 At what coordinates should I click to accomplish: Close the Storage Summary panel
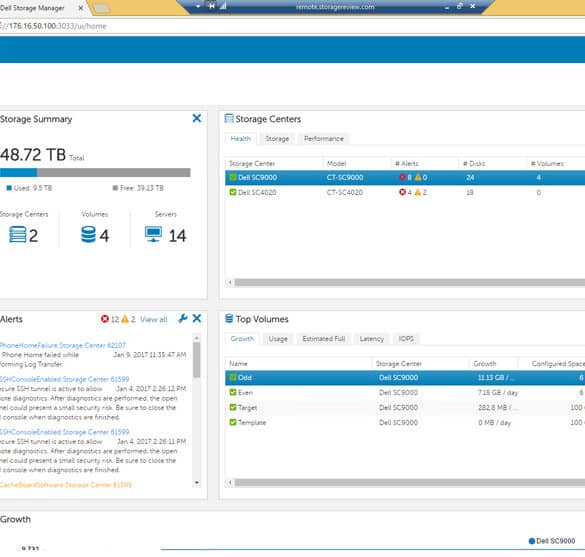coord(197,118)
